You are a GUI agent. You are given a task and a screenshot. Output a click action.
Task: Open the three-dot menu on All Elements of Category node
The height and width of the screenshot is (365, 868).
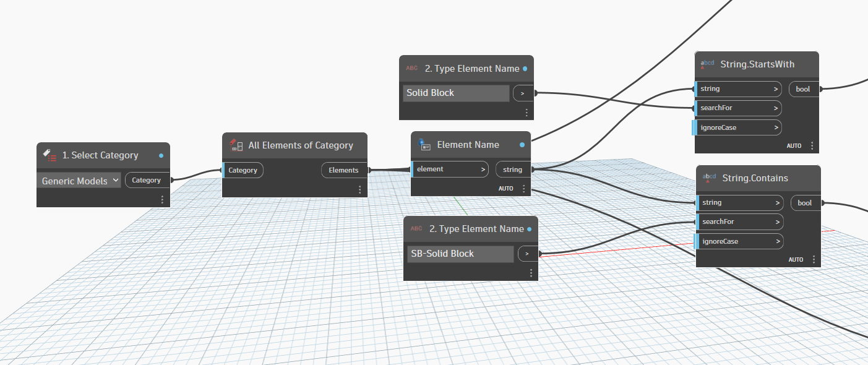click(359, 190)
